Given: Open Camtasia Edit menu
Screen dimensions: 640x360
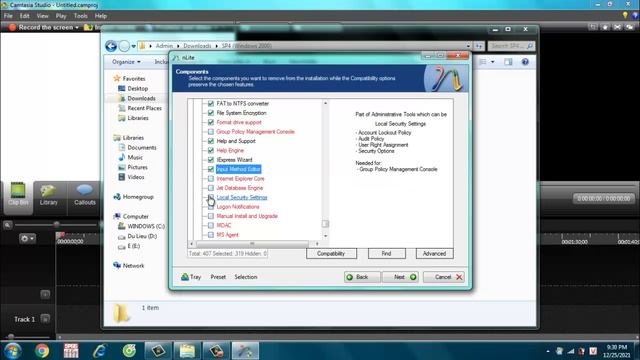Looking at the screenshot, I should [x=24, y=16].
